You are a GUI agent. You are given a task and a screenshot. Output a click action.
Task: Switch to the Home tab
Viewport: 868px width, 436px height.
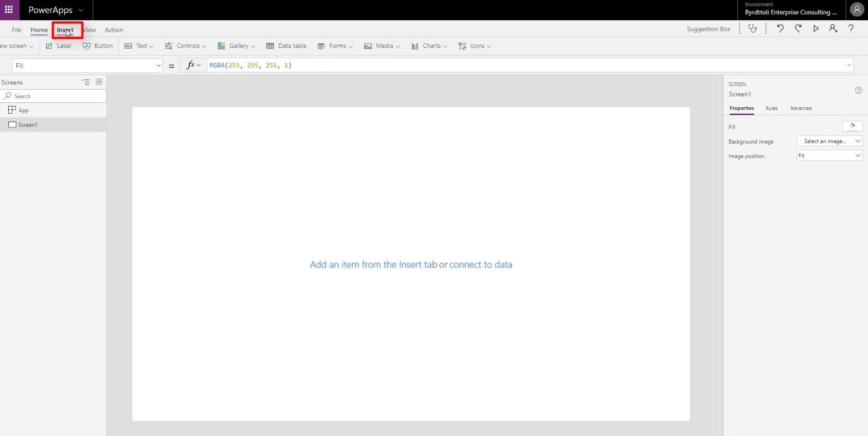pyautogui.click(x=39, y=30)
